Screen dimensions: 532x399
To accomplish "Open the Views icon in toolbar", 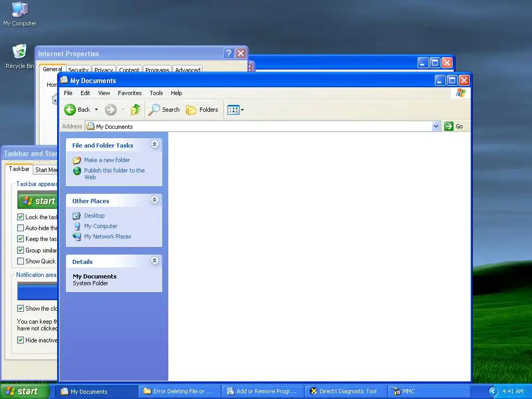I will click(x=233, y=110).
